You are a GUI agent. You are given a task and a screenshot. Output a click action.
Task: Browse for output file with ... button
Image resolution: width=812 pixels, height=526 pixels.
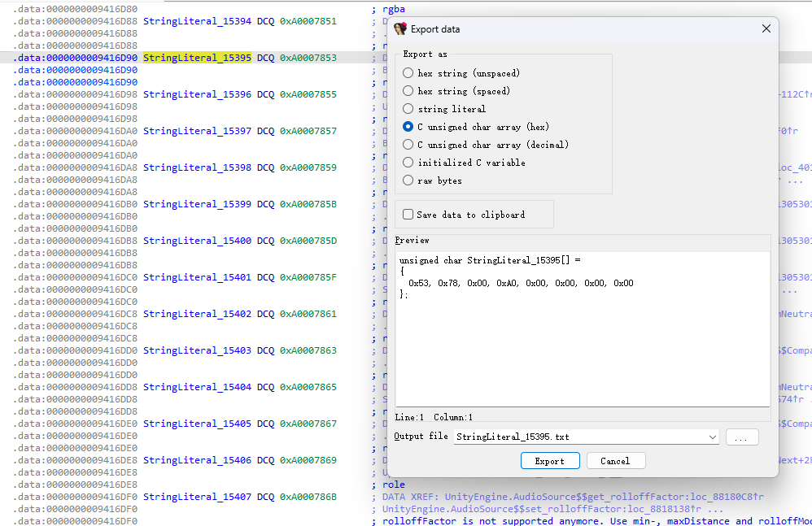tap(741, 437)
